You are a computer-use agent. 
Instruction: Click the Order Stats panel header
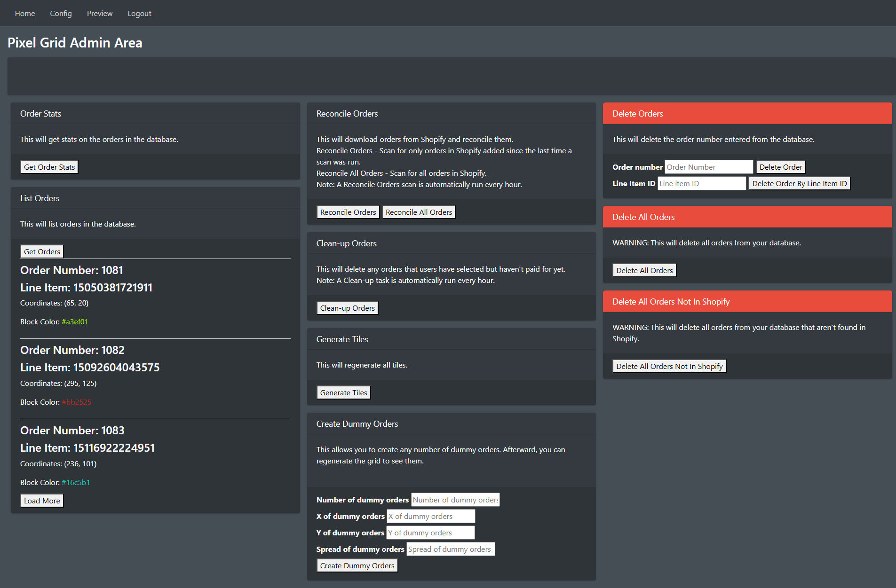(x=155, y=113)
